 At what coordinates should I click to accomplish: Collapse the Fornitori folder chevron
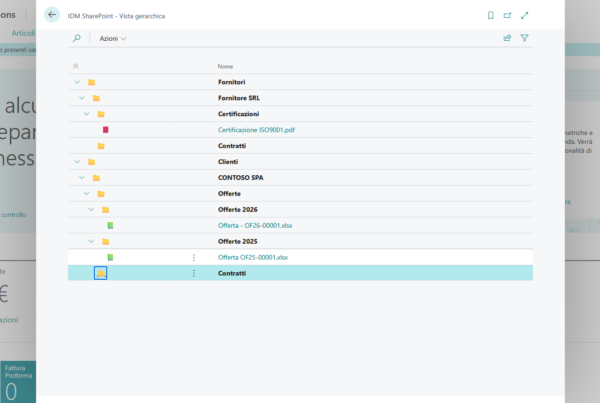[x=77, y=82]
